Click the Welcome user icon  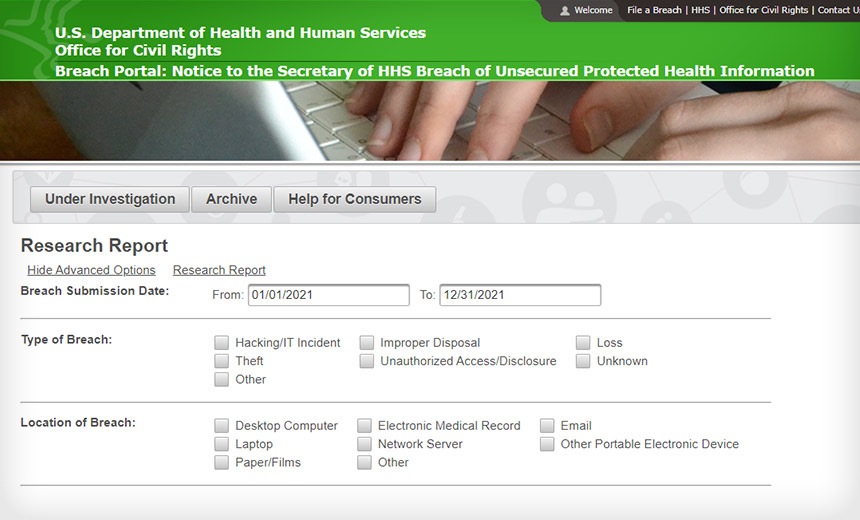click(564, 10)
